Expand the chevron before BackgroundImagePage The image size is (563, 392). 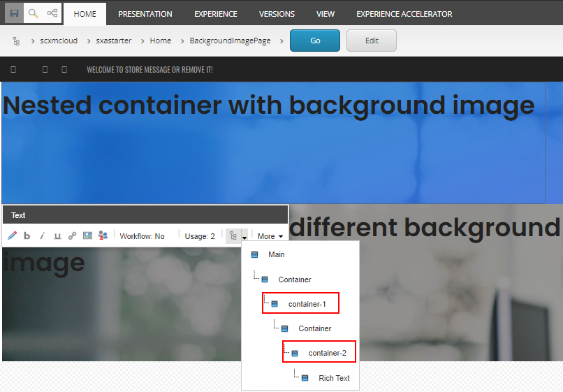coord(182,41)
